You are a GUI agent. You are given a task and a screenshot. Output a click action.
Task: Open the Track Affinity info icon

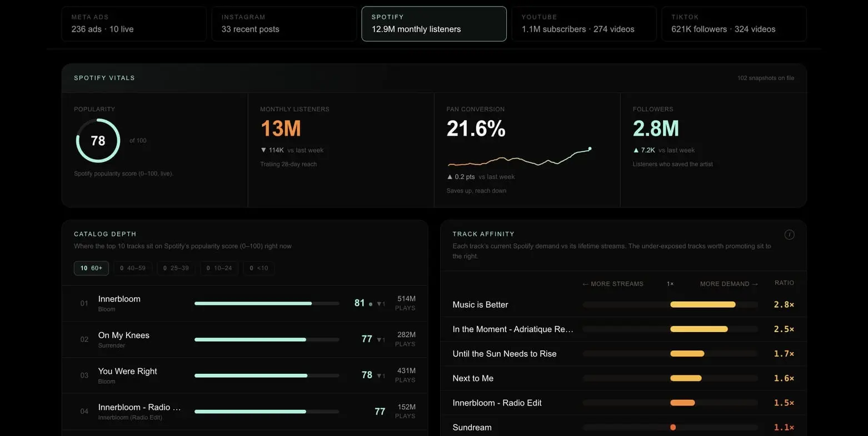(x=789, y=235)
